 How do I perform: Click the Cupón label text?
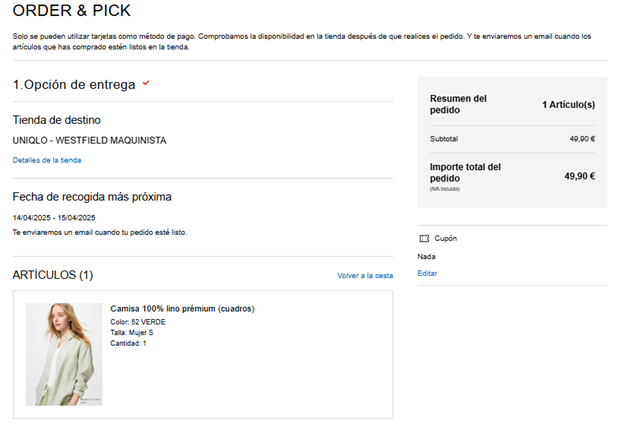[x=445, y=238]
